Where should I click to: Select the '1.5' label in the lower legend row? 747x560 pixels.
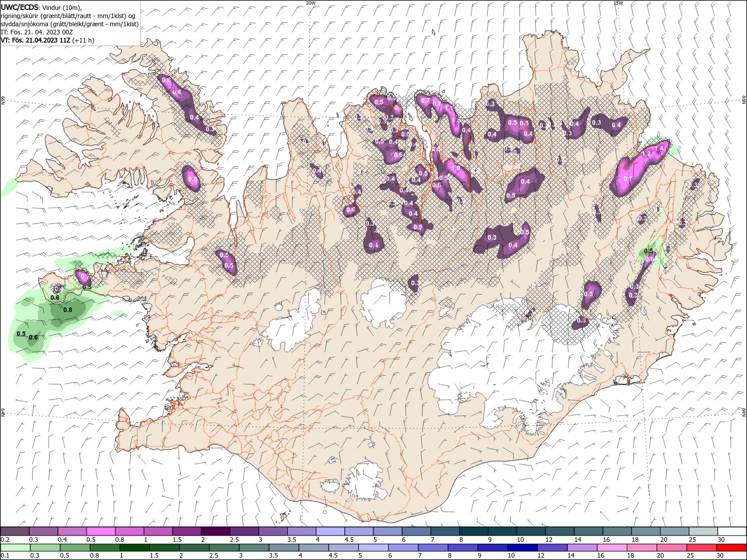154,556
